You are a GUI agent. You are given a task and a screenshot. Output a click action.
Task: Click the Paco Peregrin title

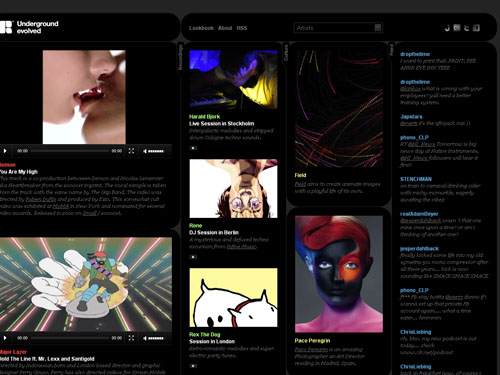pyautogui.click(x=312, y=341)
